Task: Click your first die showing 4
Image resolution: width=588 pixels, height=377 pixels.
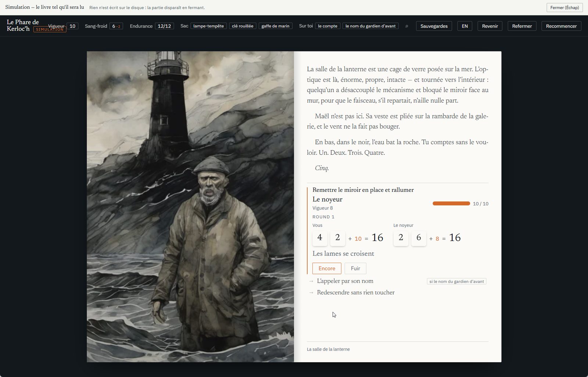Action: tap(320, 238)
